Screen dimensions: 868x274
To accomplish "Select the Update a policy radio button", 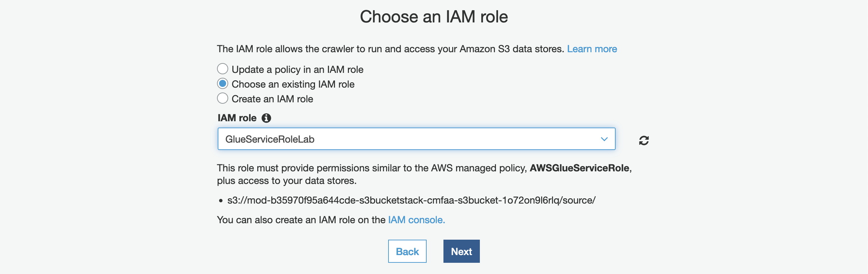I will pyautogui.click(x=223, y=69).
